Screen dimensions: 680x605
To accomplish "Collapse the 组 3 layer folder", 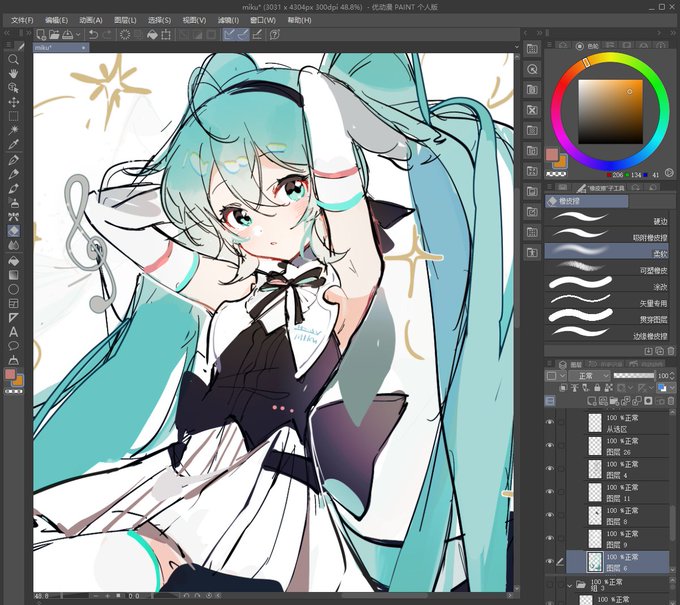I will point(569,585).
